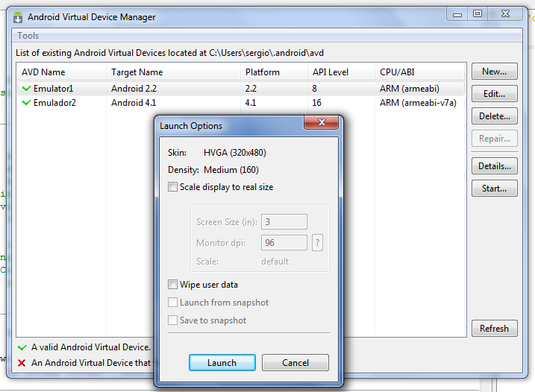Click the green checkmark beside Emulator1
Screen dimensions: 535x392
[x=26, y=89]
